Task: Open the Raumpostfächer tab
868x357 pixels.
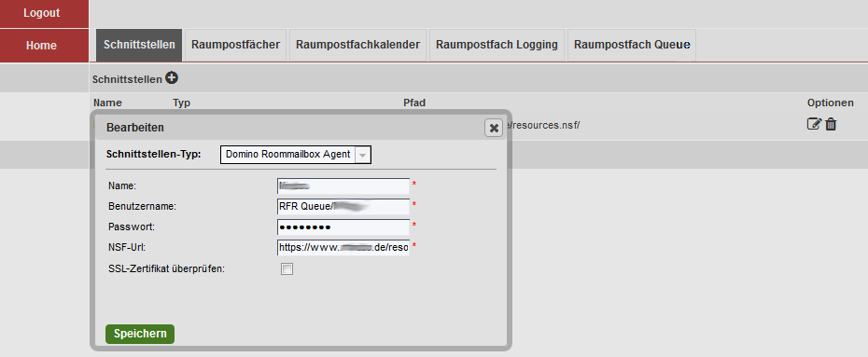Action: coord(235,45)
